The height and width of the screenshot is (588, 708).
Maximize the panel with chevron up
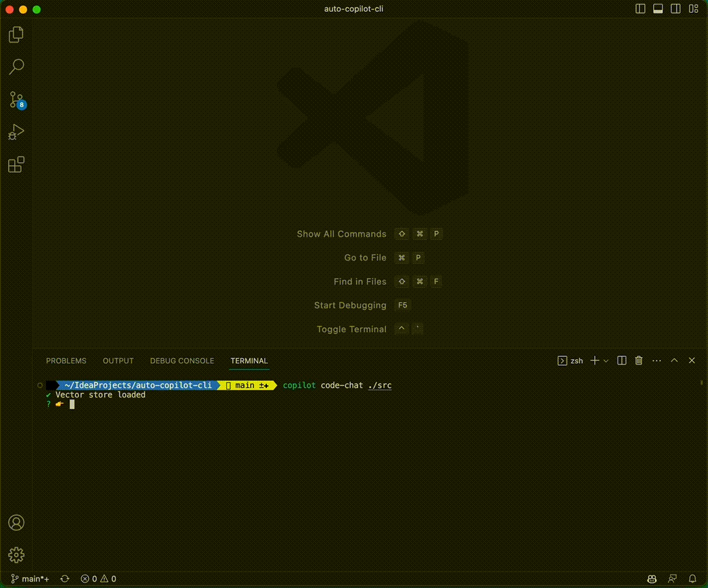click(x=674, y=360)
